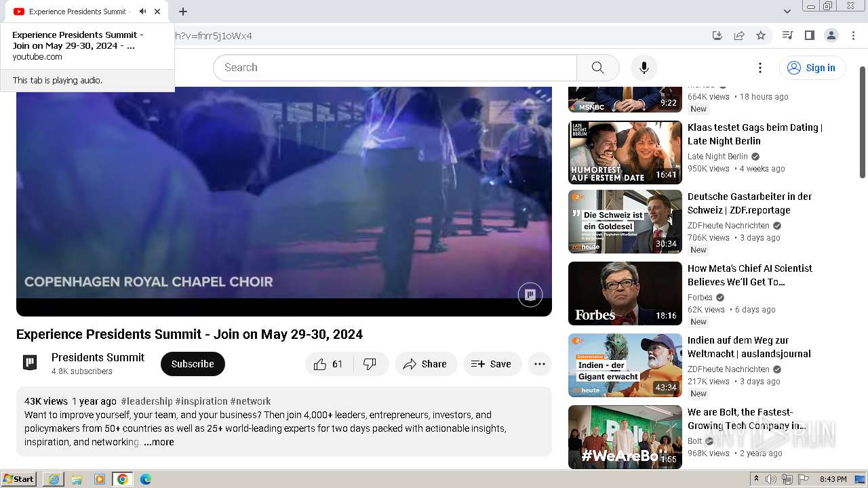Open Indien auf dem Weg zur Weltmacht title
The image size is (868, 488).
point(749,347)
